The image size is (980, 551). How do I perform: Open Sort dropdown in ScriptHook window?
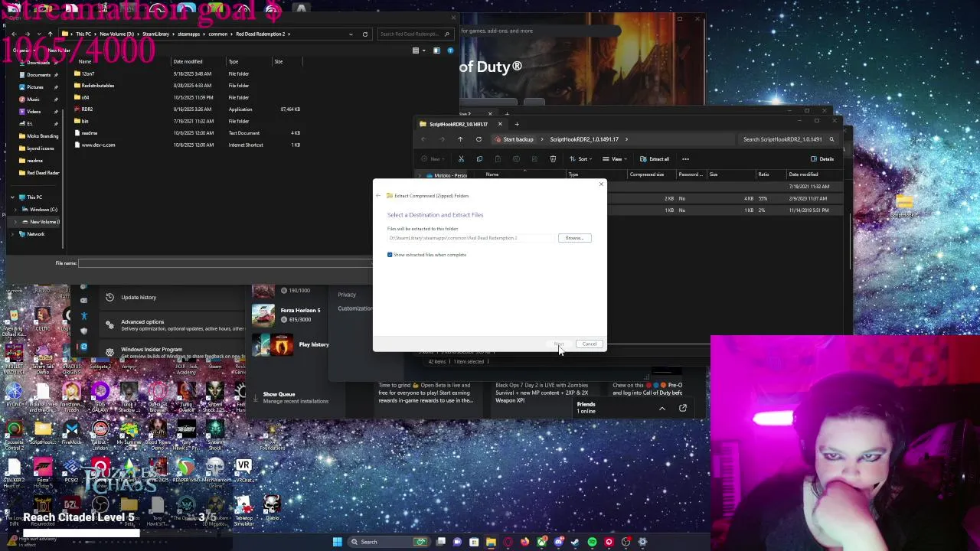pos(583,159)
